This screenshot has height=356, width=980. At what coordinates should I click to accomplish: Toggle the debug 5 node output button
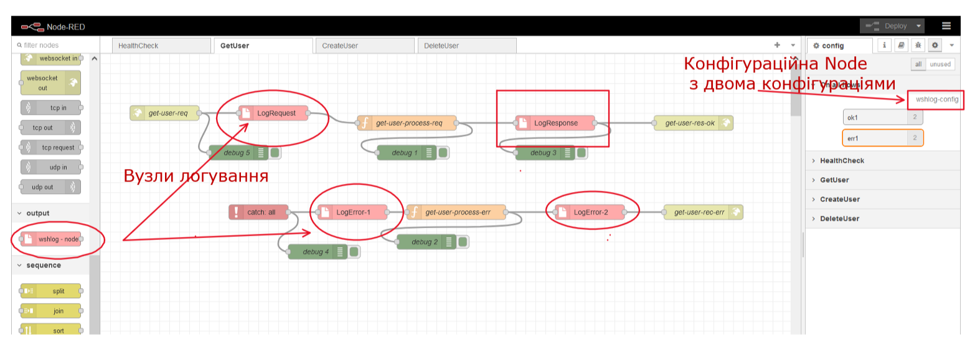(x=275, y=153)
